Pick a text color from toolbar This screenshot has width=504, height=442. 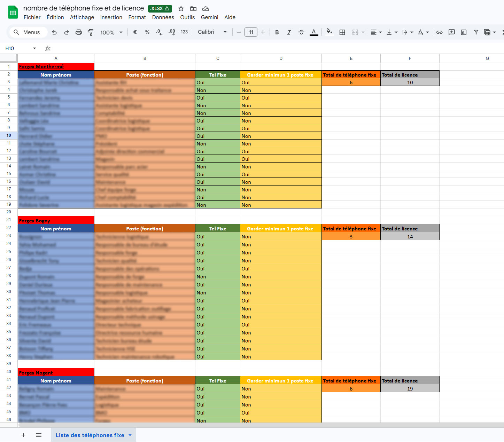coord(314,32)
